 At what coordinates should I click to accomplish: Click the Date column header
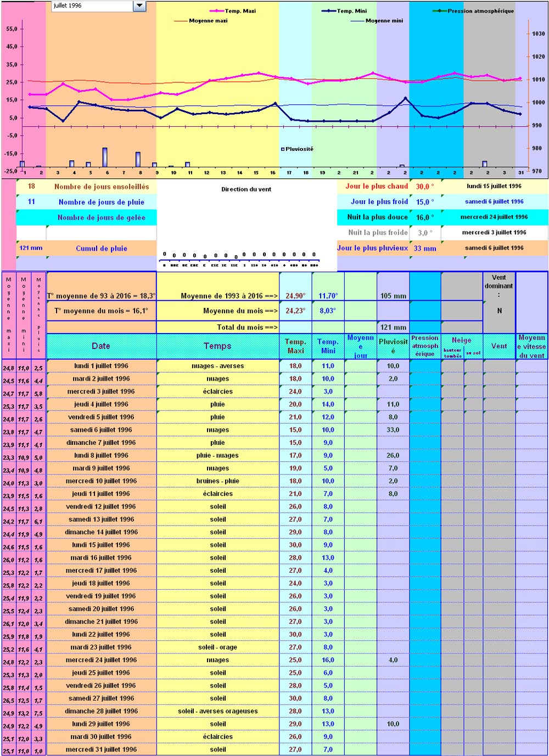click(101, 346)
